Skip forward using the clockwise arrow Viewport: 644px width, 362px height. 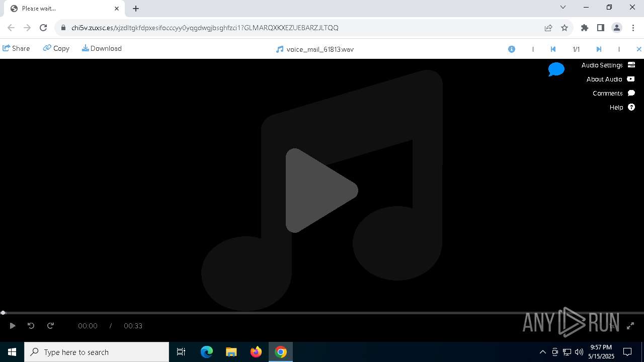click(x=50, y=326)
